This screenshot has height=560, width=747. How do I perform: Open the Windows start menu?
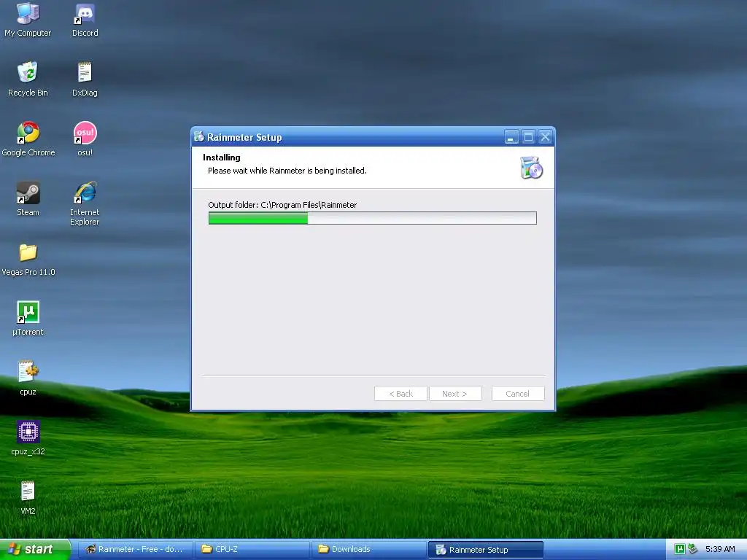coord(35,549)
